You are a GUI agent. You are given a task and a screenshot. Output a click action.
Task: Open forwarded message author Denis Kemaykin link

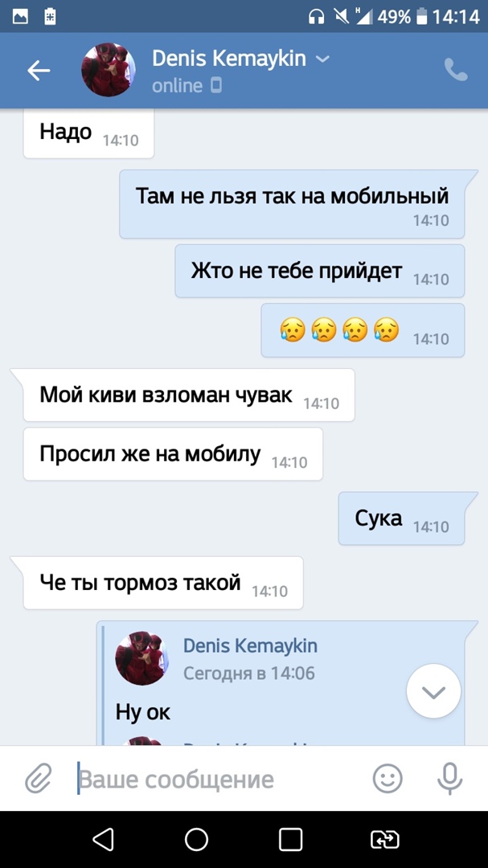coord(250,645)
